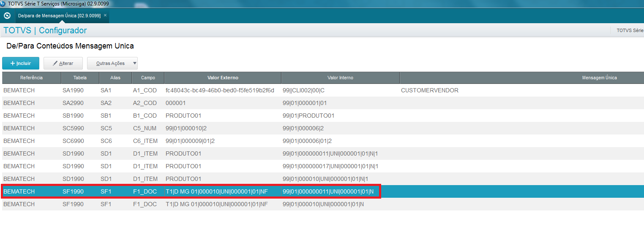Click the A1_COD field cell
Image resolution: width=644 pixels, height=226 pixels.
point(148,90)
